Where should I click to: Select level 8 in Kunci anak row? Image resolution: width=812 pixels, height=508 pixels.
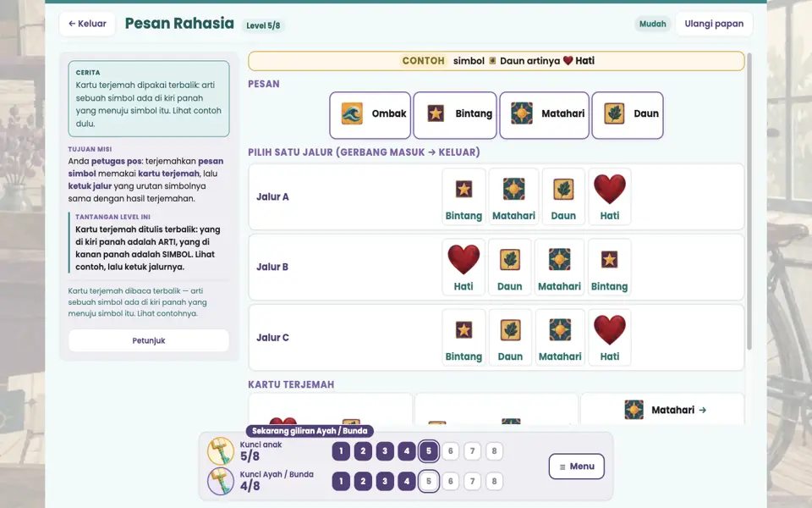tap(494, 451)
